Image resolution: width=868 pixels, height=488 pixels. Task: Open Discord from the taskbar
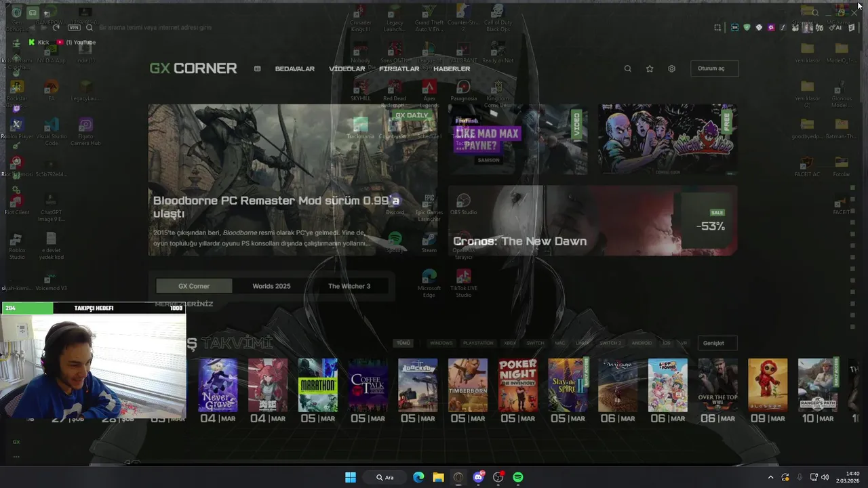point(479,477)
